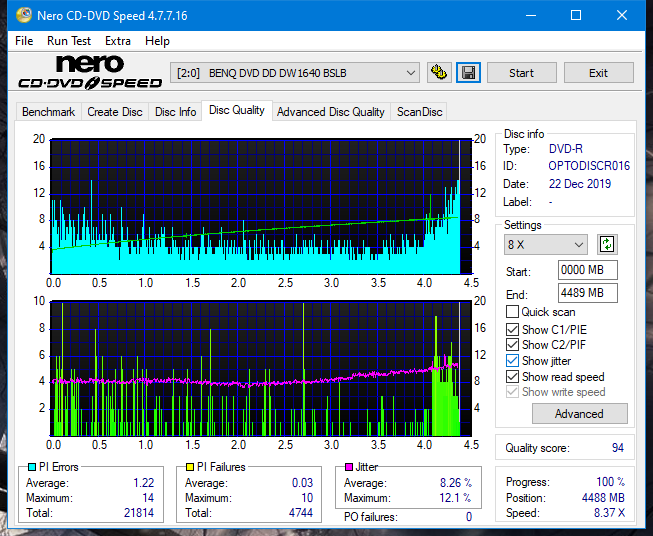
Task: Click the jitter average 8.26 %
Action: (x=456, y=483)
